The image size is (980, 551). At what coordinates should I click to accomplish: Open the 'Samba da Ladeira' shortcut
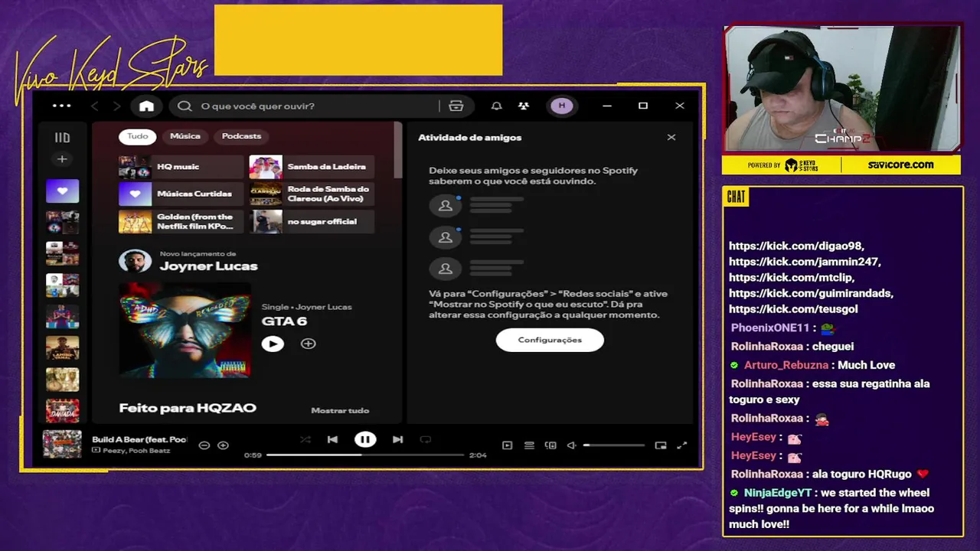click(312, 167)
